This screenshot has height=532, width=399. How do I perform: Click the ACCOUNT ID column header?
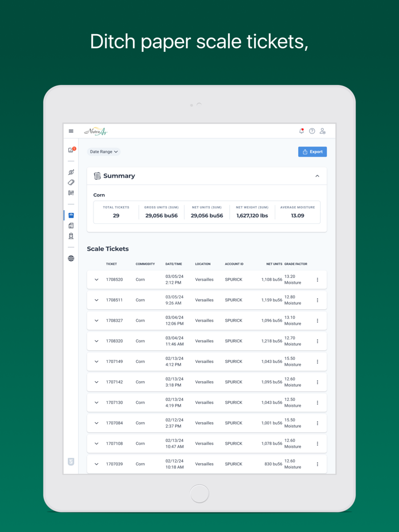click(x=234, y=264)
